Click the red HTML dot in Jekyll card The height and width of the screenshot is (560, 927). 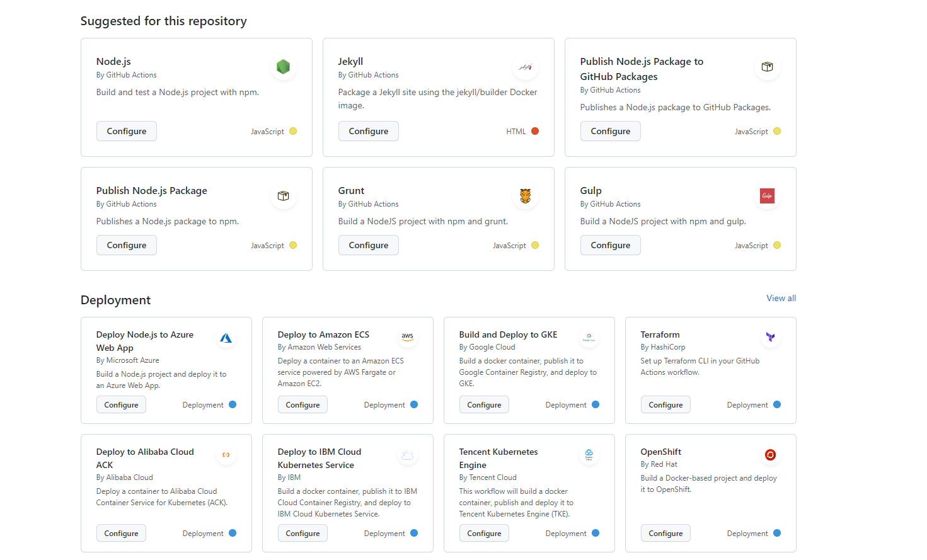[x=535, y=131]
